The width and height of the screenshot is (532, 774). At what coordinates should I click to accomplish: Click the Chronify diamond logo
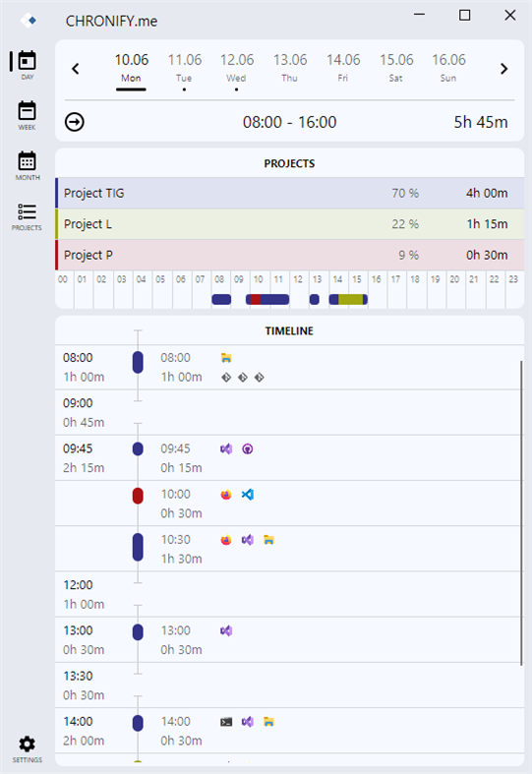pos(29,21)
